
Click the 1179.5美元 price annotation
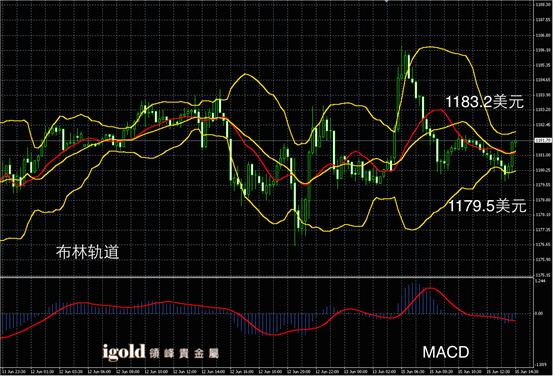pos(487,206)
